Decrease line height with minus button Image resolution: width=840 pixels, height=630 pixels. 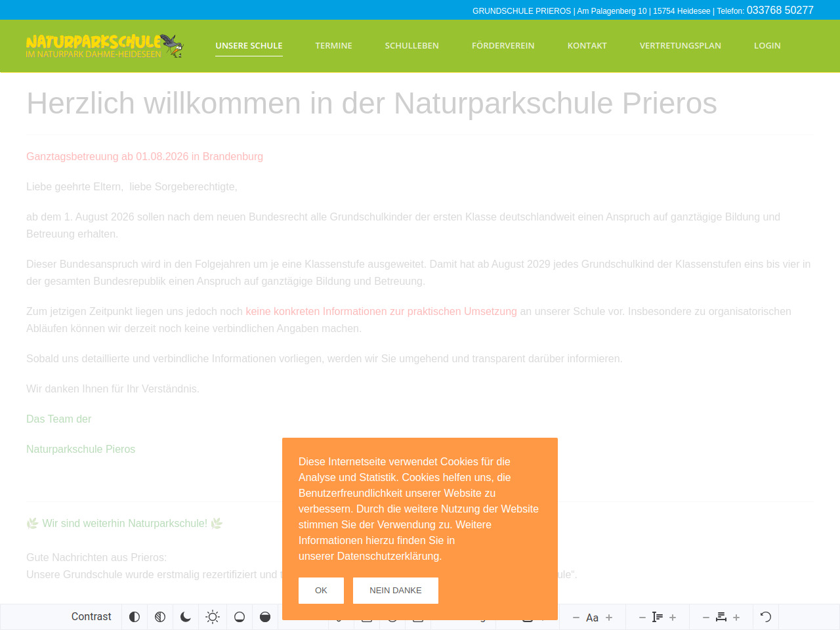click(642, 618)
